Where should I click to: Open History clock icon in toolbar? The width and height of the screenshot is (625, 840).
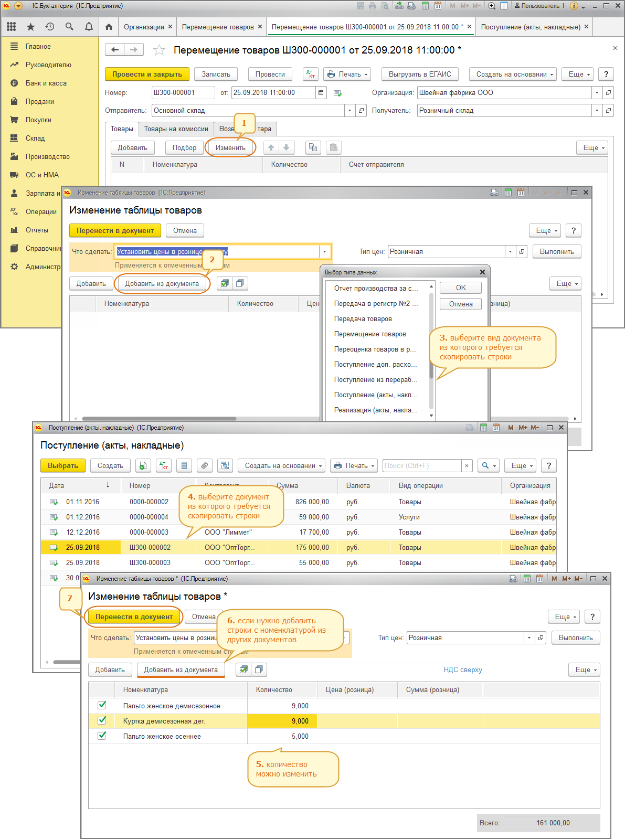point(50,27)
